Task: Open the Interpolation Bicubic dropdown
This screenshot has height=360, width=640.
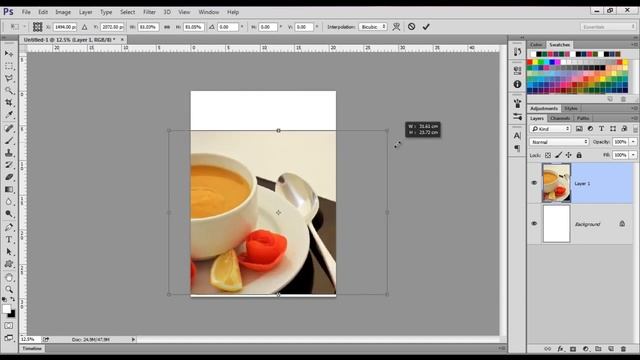Action: pyautogui.click(x=373, y=27)
